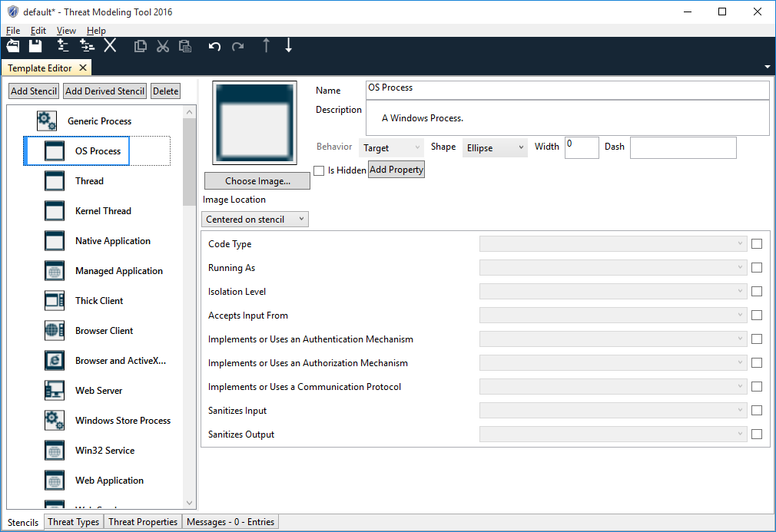Select the Web Server stencil icon

click(x=55, y=391)
